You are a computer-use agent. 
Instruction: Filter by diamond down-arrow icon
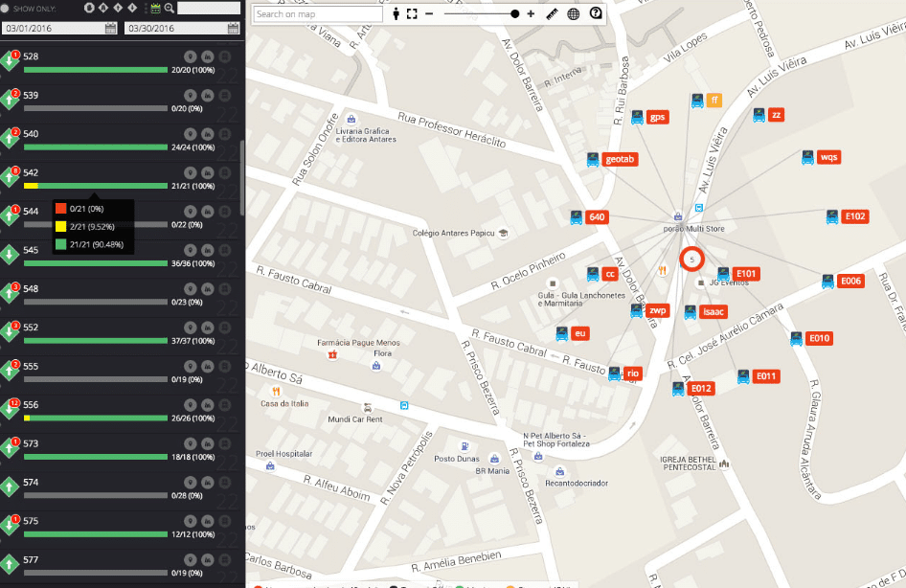pos(132,8)
